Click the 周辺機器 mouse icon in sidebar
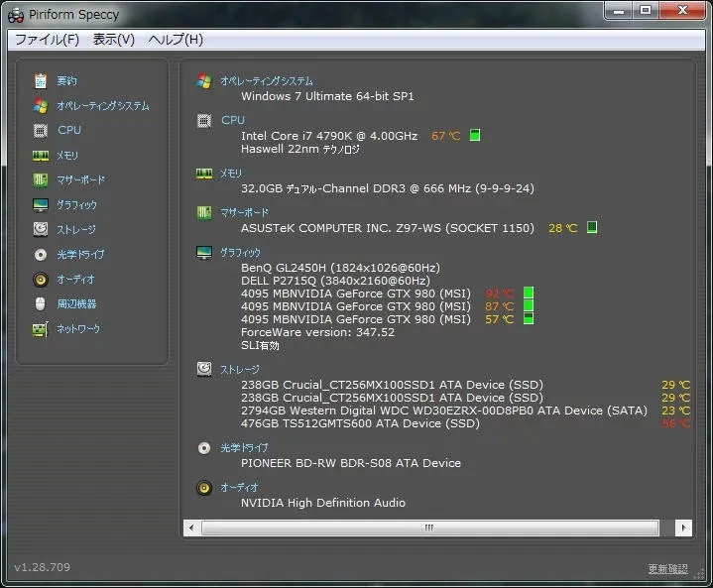 [x=41, y=303]
